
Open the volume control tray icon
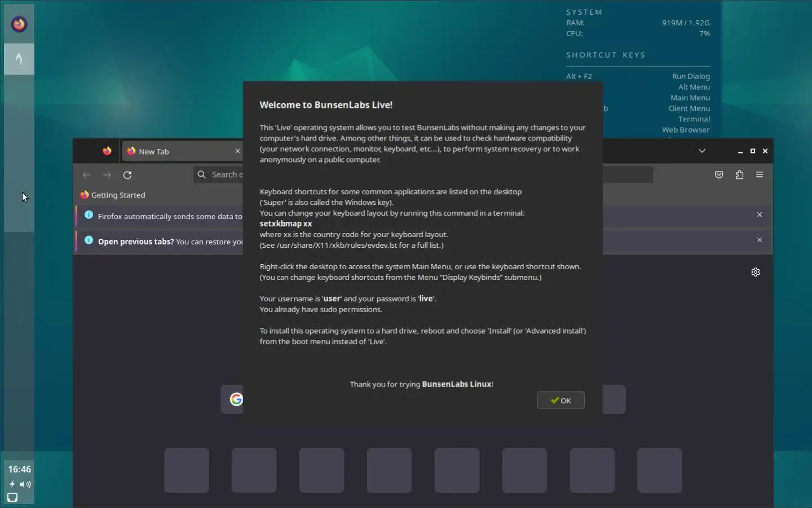click(25, 484)
